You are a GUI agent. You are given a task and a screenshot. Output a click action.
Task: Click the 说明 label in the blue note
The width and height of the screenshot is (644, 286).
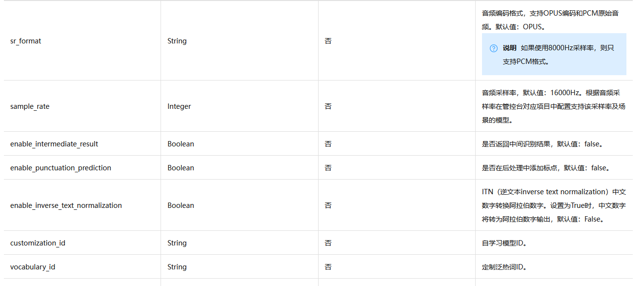[509, 48]
